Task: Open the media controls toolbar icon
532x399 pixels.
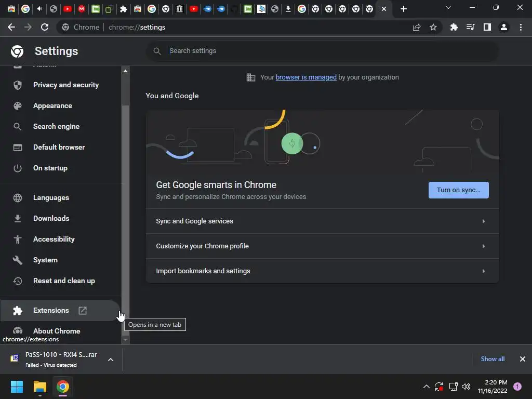Action: pyautogui.click(x=470, y=27)
